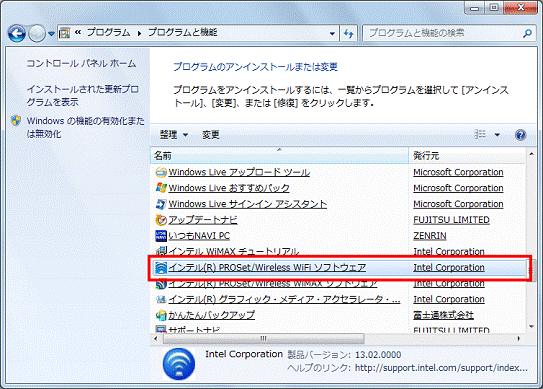This screenshot has width=543, height=389.
Task: Click the グラフィック・メディア・アクセラレータ icon
Action: click(x=161, y=299)
